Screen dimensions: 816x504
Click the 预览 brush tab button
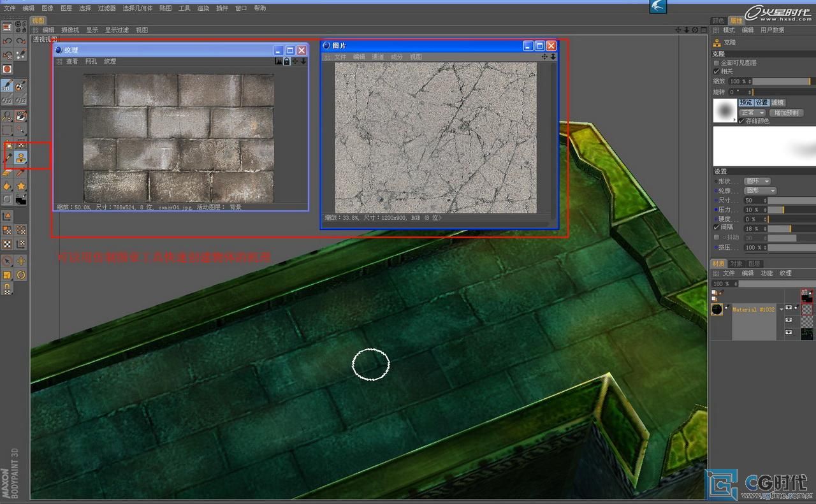tap(746, 103)
